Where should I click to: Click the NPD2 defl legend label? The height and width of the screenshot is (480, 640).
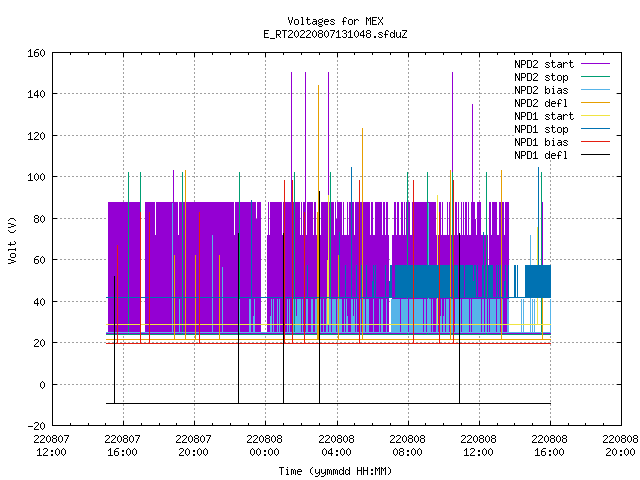[x=541, y=103]
